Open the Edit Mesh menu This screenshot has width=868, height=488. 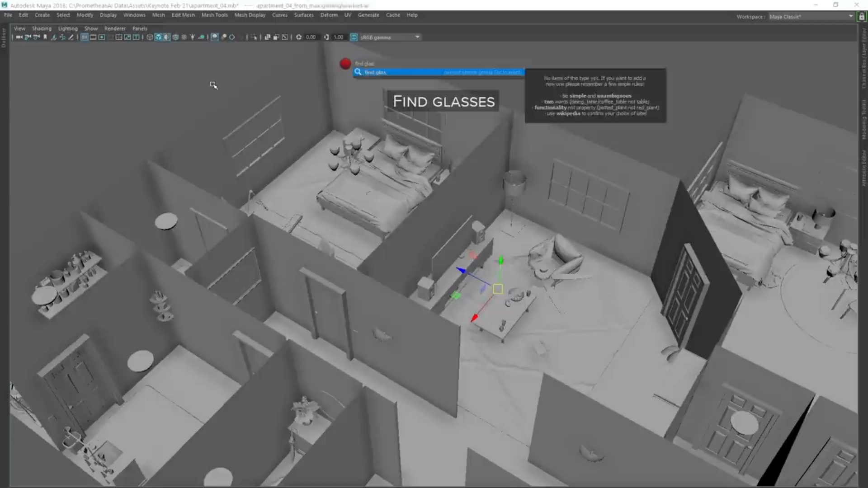tap(183, 15)
